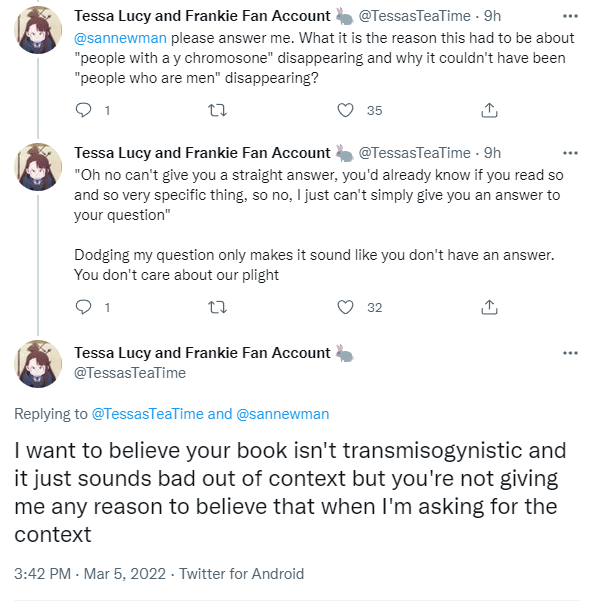Retweet the first tweet in thread
This screenshot has height=601, width=593.
pos(217,111)
